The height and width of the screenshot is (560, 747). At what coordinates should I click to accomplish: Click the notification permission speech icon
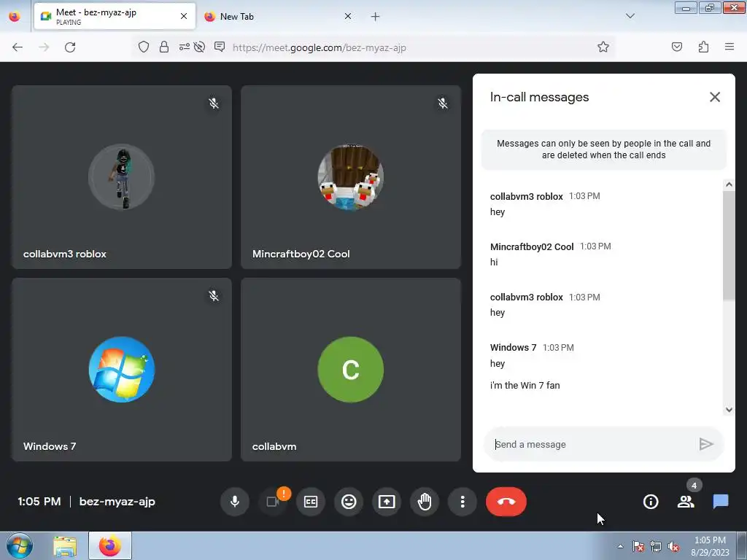(220, 47)
